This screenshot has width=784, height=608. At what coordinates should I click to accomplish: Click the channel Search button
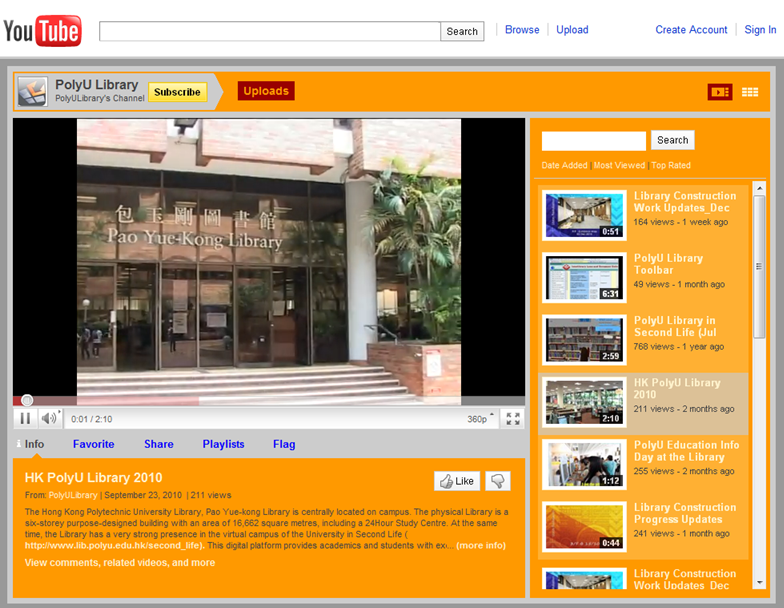672,140
